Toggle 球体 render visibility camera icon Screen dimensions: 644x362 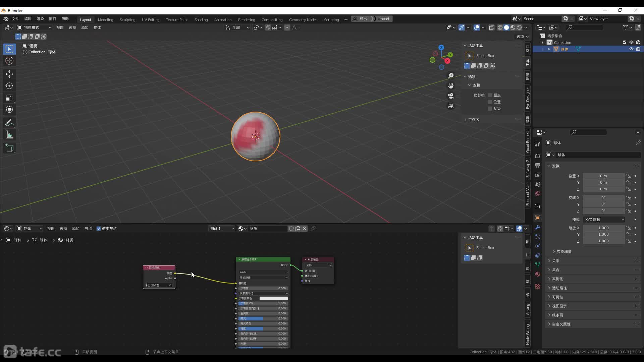(638, 49)
